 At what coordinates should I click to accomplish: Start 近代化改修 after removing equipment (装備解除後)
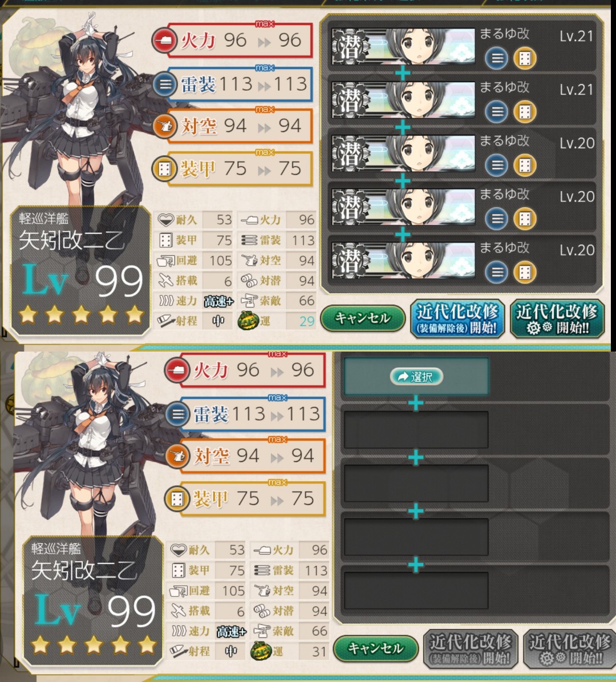tap(457, 319)
